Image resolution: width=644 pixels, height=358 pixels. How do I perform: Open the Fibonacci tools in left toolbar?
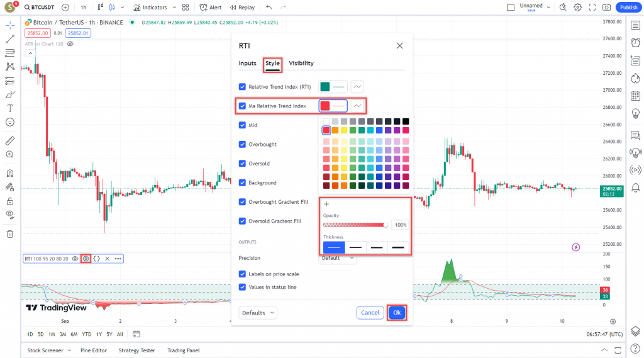tap(10, 53)
